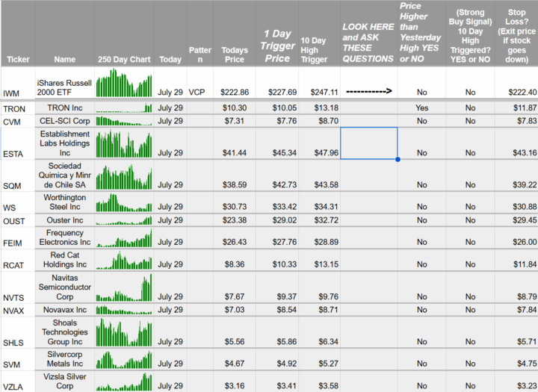Click IWM today's price $222.86
This screenshot has height=392, width=538.
tap(235, 93)
